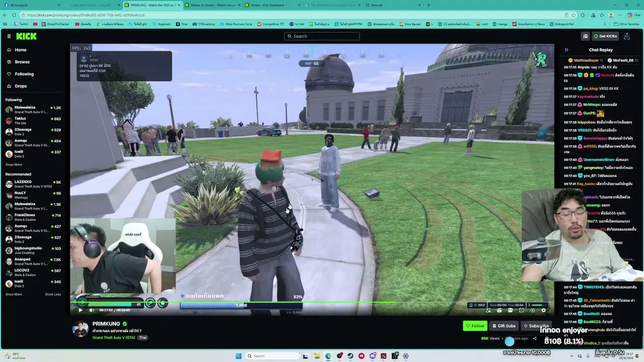Subscribe to PRIMKUNG channel
The height and width of the screenshot is (362, 644).
coord(536,326)
